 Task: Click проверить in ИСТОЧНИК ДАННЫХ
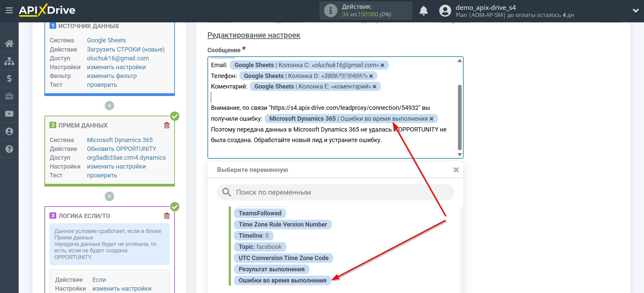[x=102, y=85]
